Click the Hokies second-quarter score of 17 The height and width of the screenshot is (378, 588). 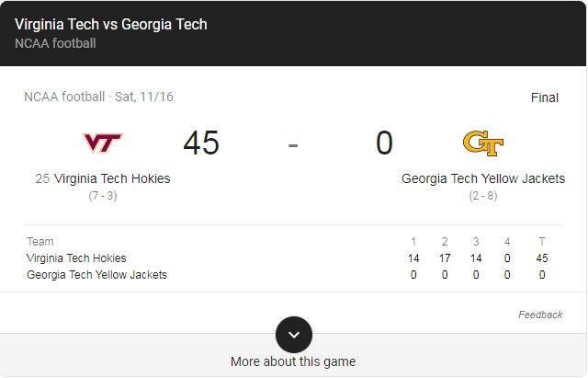tap(445, 258)
